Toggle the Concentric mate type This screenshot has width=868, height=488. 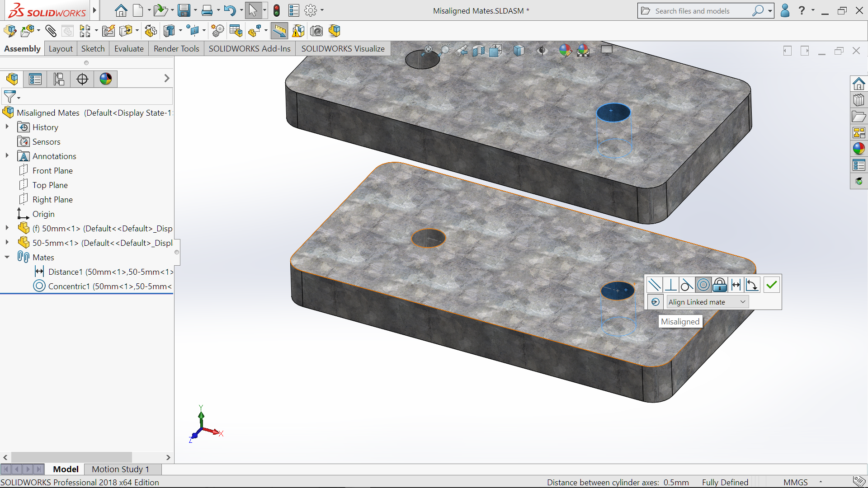click(x=703, y=285)
